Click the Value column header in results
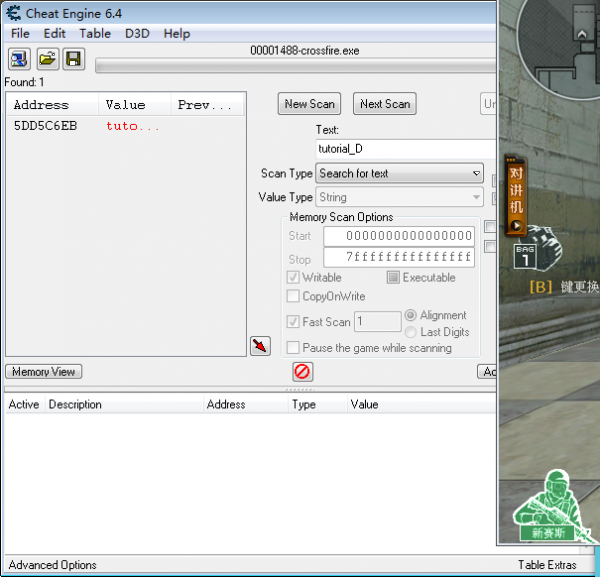600x577 pixels. click(135, 104)
